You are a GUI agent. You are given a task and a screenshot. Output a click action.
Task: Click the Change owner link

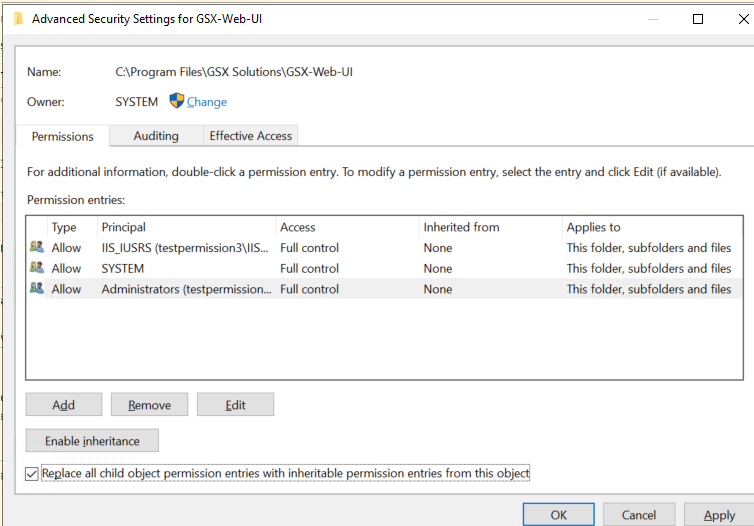(x=207, y=102)
